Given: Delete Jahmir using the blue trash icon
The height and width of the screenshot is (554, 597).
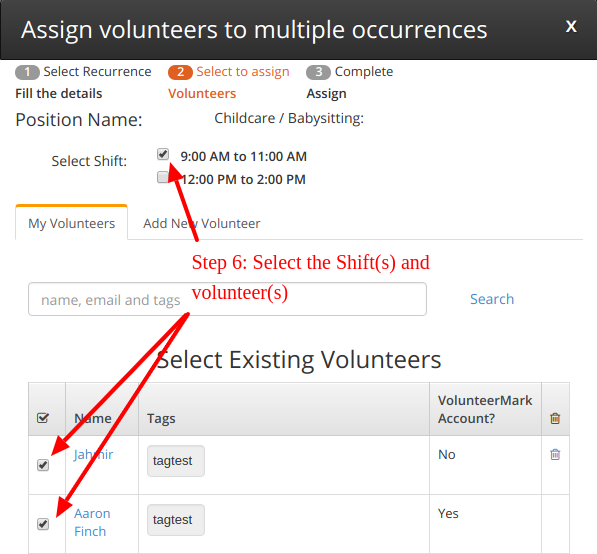Looking at the screenshot, I should click(x=555, y=454).
